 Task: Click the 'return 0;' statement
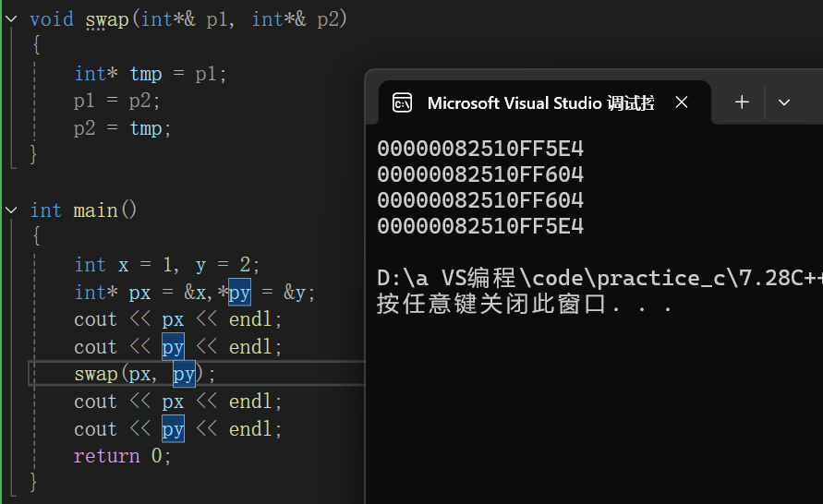122,456
